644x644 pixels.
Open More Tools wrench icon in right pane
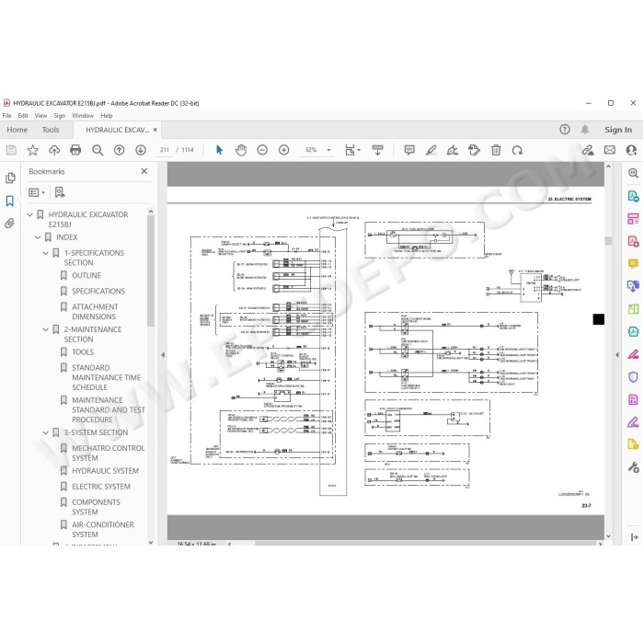tap(633, 467)
